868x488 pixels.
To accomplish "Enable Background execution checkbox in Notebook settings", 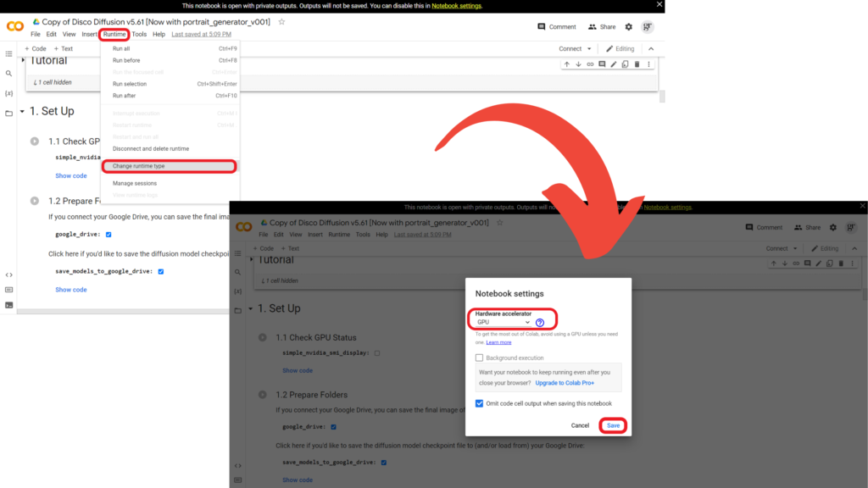I will pos(480,358).
